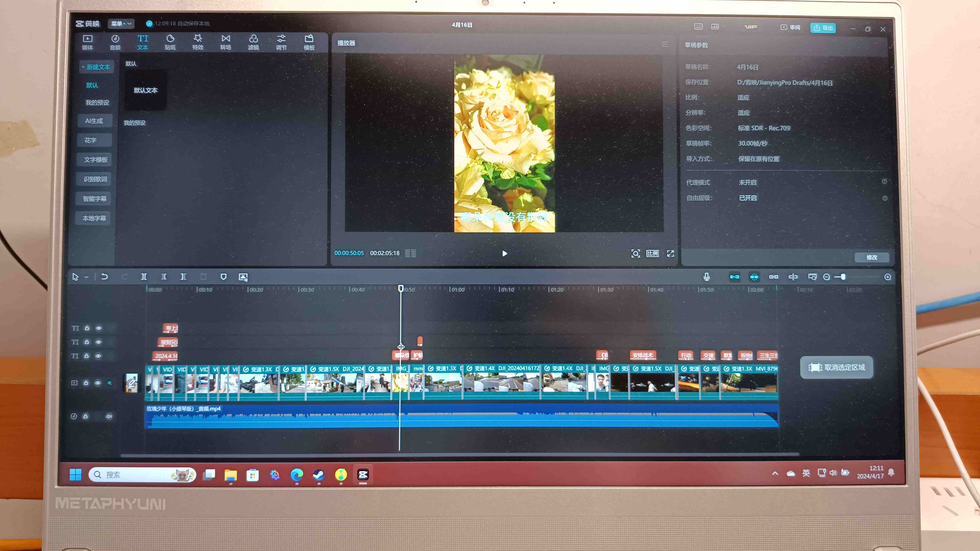Hide the main video track eye icon
Image resolution: width=980 pixels, height=551 pixels.
tap(98, 383)
